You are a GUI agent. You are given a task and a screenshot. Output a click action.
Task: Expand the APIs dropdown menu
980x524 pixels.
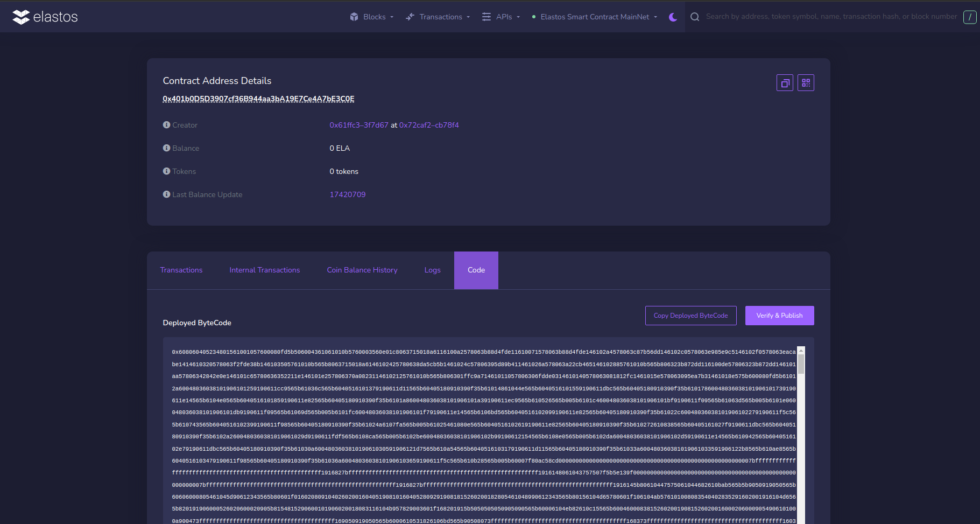tap(501, 17)
